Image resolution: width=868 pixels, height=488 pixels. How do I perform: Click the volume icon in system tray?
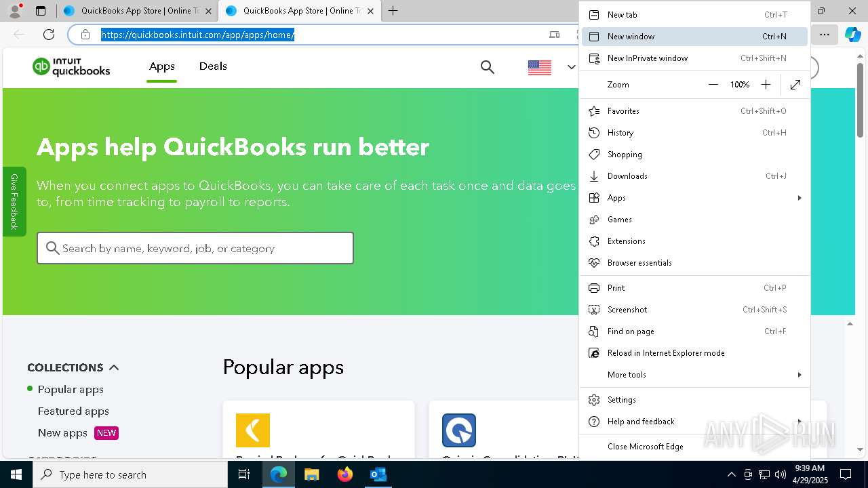click(x=781, y=474)
